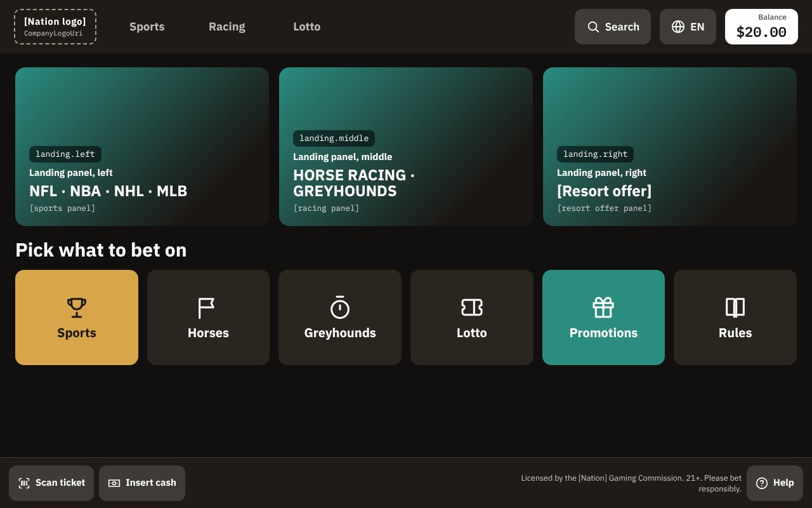
Task: Go to the Lotto navigation tab
Action: pyautogui.click(x=307, y=27)
